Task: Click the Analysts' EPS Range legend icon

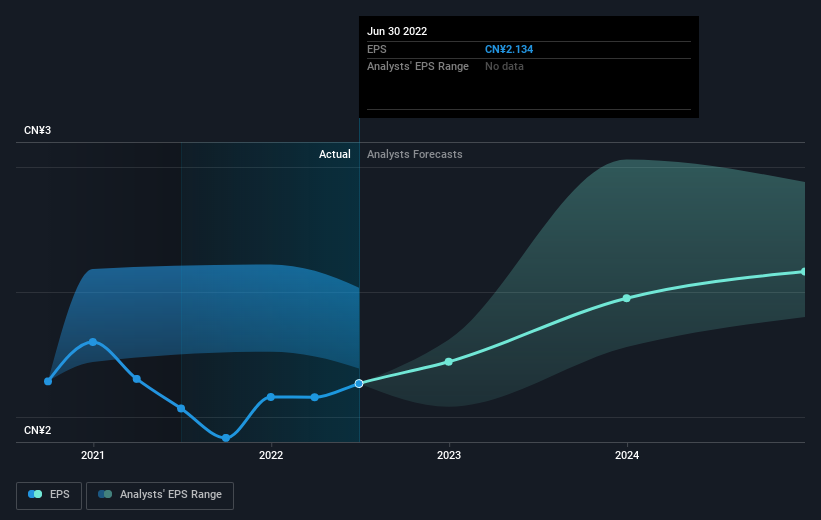Action: point(105,494)
